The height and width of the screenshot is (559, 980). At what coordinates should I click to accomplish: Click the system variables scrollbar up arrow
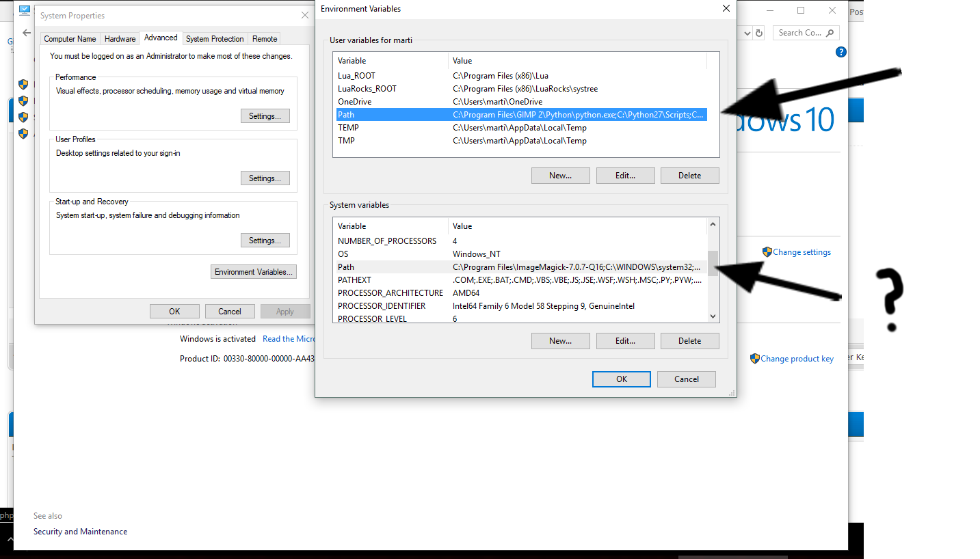pyautogui.click(x=713, y=224)
